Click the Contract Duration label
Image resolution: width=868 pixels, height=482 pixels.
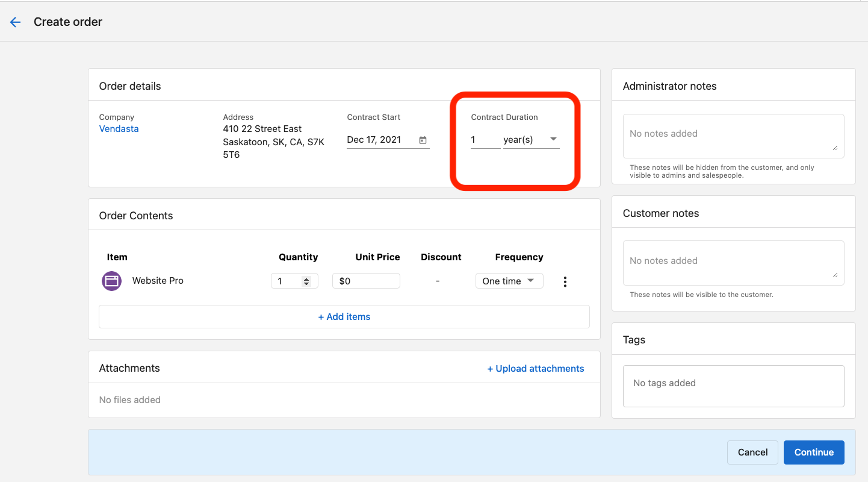click(x=504, y=117)
